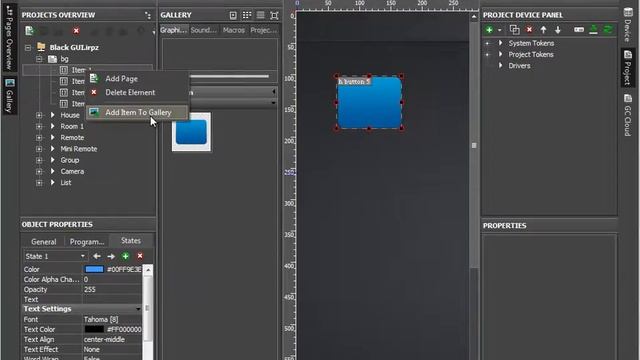Viewport: 640px width, 360px height.
Task: Click the add page icon in Projects Overview toolbar
Action: click(x=29, y=31)
